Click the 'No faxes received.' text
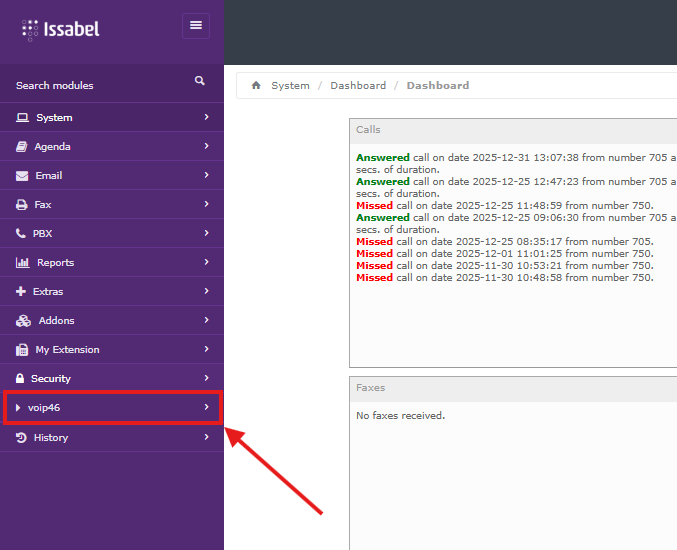This screenshot has height=550, width=677. (400, 416)
